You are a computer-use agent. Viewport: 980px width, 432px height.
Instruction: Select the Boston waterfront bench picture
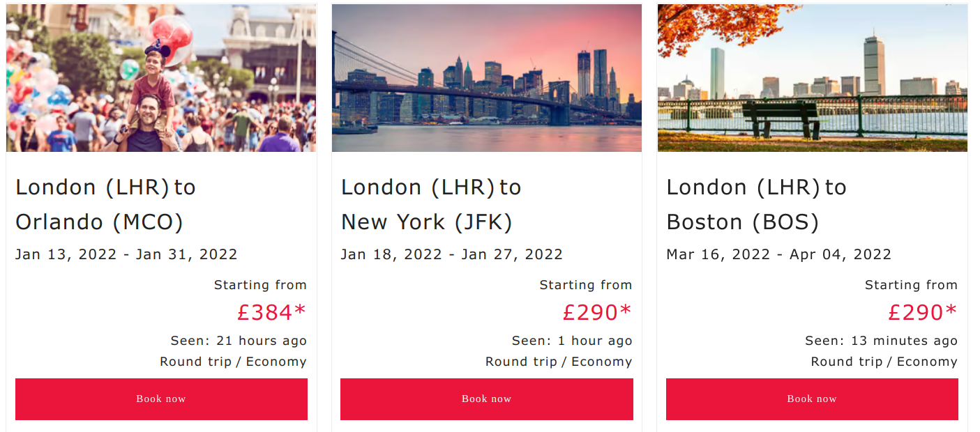click(x=812, y=78)
